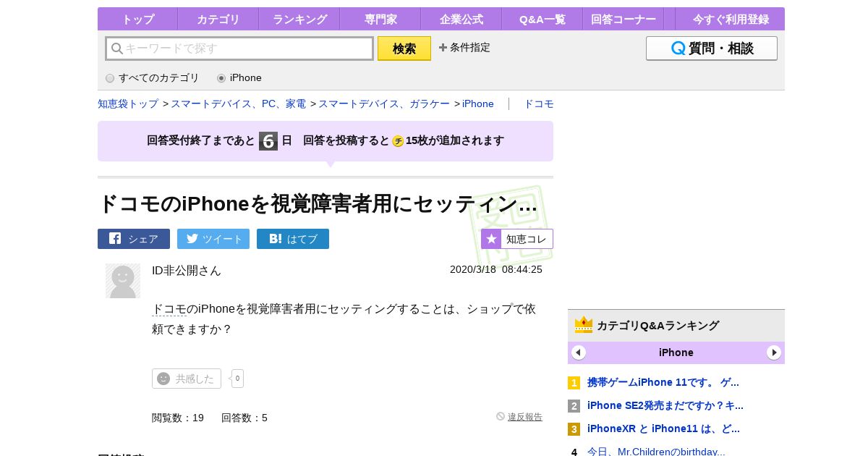Go to next ranking category arrow

pos(774,352)
